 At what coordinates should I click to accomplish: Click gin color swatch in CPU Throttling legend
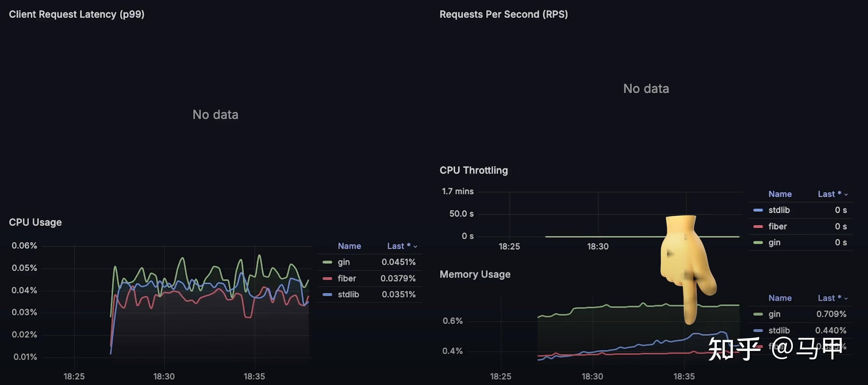click(x=758, y=242)
